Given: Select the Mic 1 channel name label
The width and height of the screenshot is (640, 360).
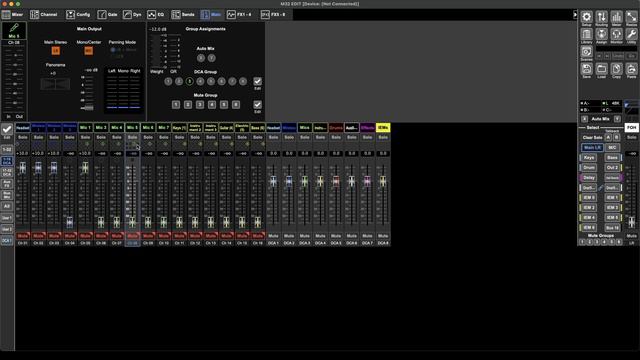Looking at the screenshot, I should 85,128.
